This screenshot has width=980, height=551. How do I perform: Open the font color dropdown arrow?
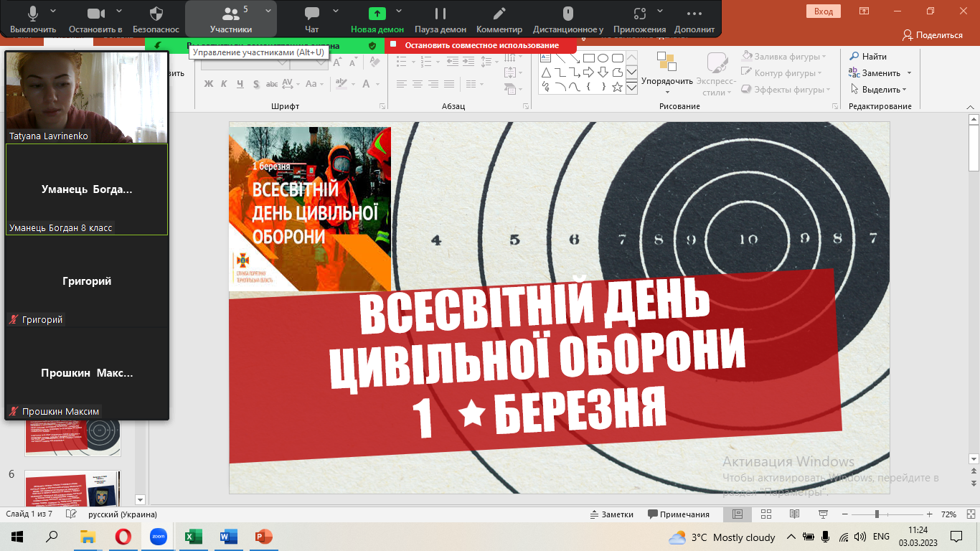378,84
